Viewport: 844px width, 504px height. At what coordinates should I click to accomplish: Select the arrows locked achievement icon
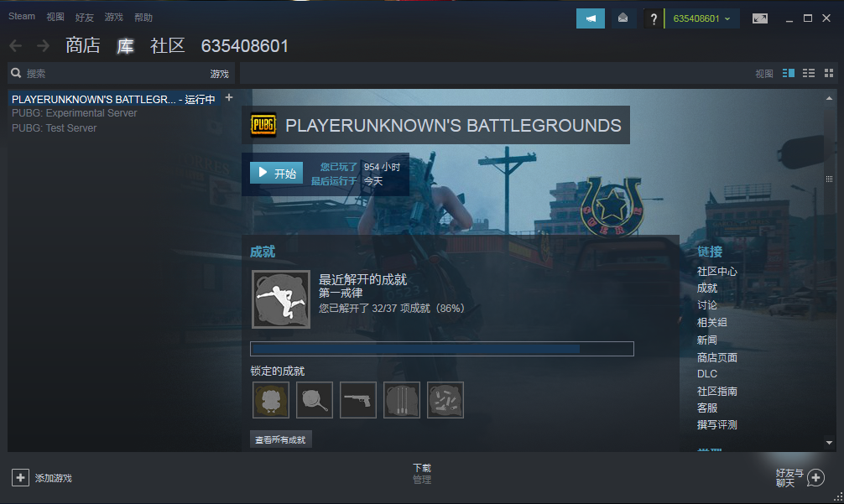click(402, 400)
